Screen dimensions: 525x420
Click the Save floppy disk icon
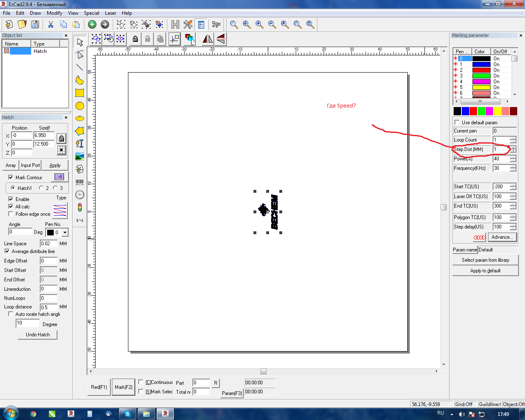[35, 25]
